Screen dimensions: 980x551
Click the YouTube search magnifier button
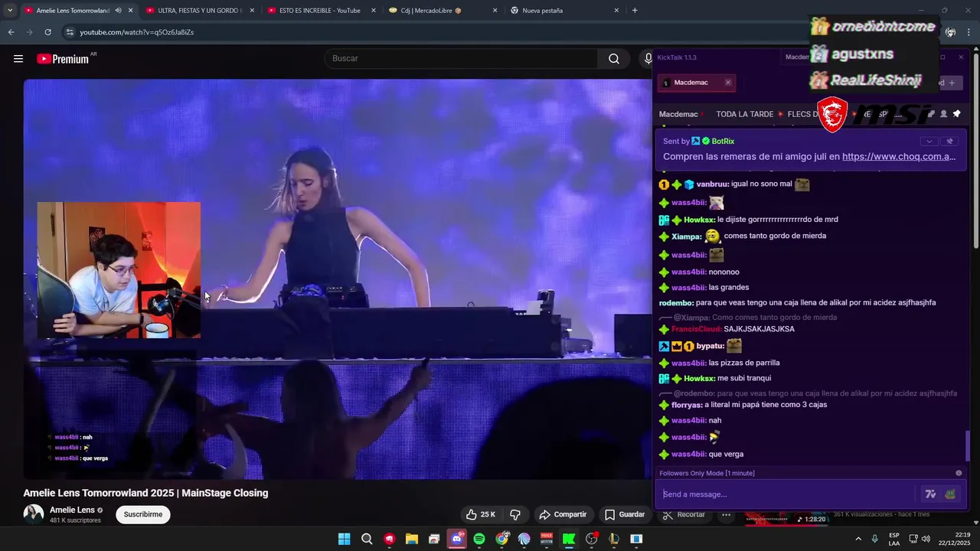614,59
